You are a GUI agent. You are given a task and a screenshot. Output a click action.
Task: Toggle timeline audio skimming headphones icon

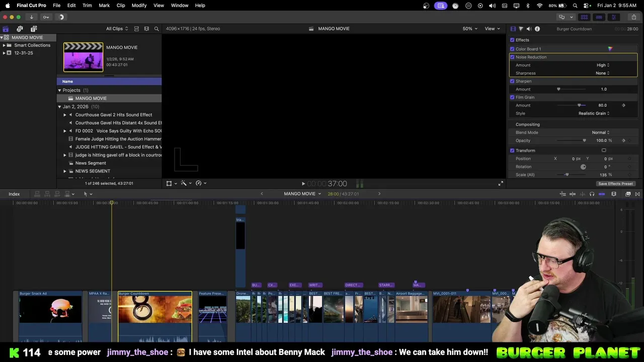tap(592, 194)
